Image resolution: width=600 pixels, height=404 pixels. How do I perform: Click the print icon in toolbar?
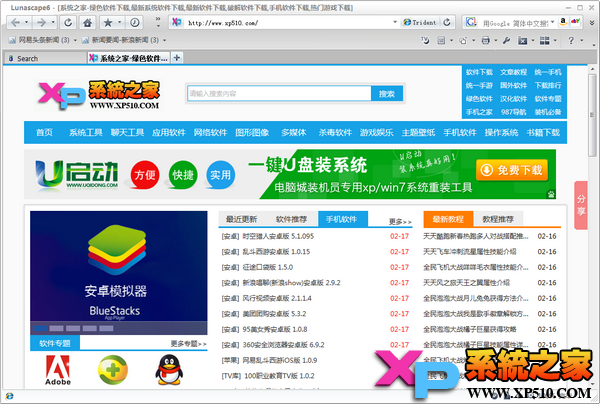(x=486, y=41)
